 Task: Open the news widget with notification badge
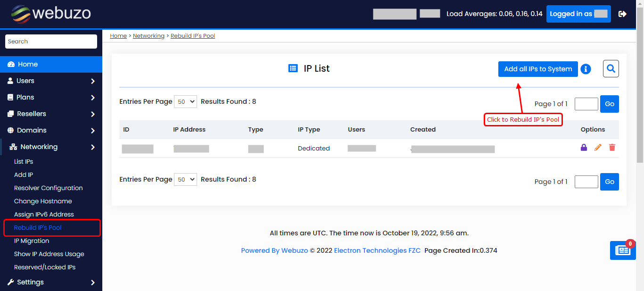pyautogui.click(x=622, y=250)
